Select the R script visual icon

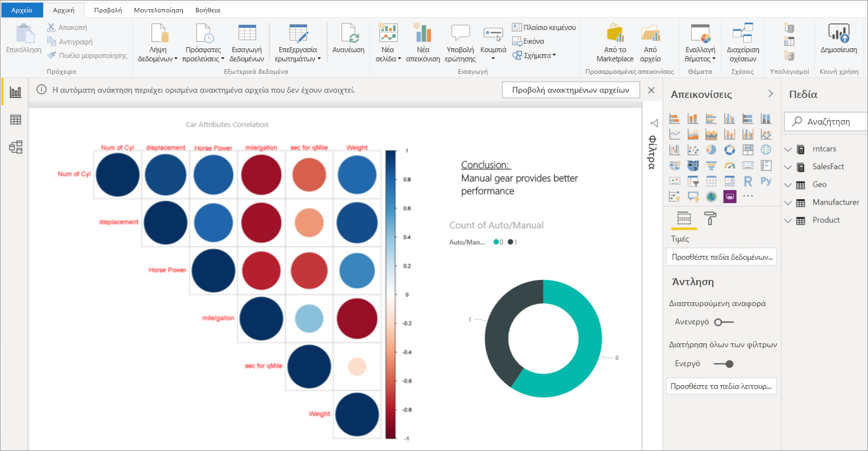pos(748,181)
